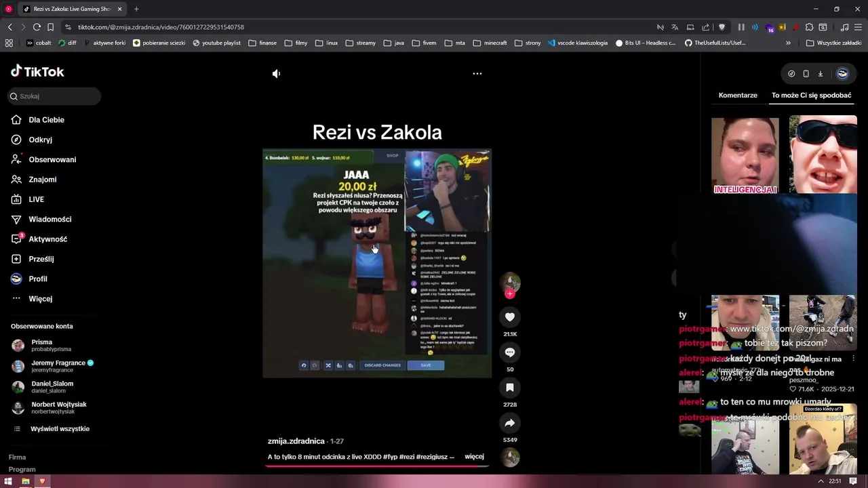Expand the 'Więcej' sidebar menu
Image resolution: width=868 pixels, height=488 pixels.
coord(40,299)
